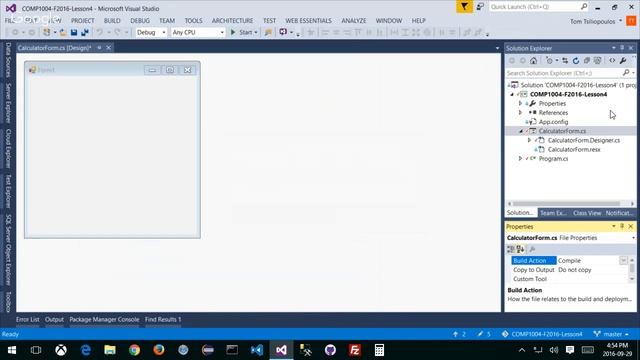640x360 pixels.
Task: Open the Properties object selector dropdown
Action: click(x=633, y=238)
